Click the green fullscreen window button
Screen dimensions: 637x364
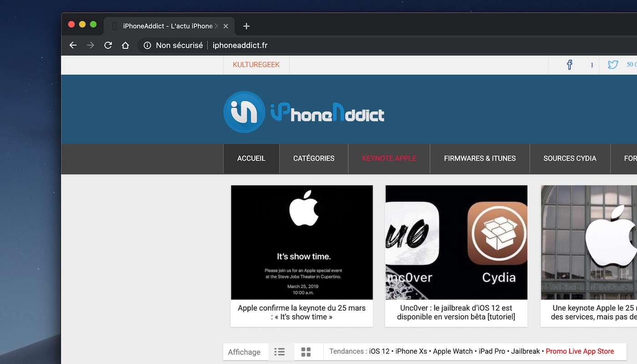93,25
